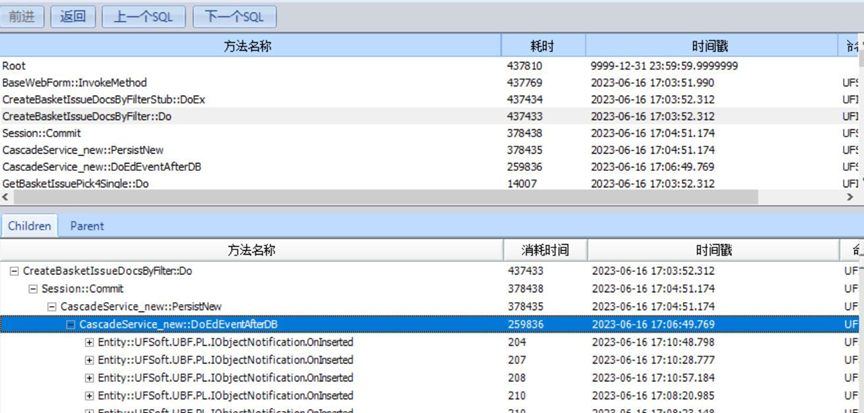Expand the OnInserted node with time 208
864x413 pixels.
[x=90, y=379]
